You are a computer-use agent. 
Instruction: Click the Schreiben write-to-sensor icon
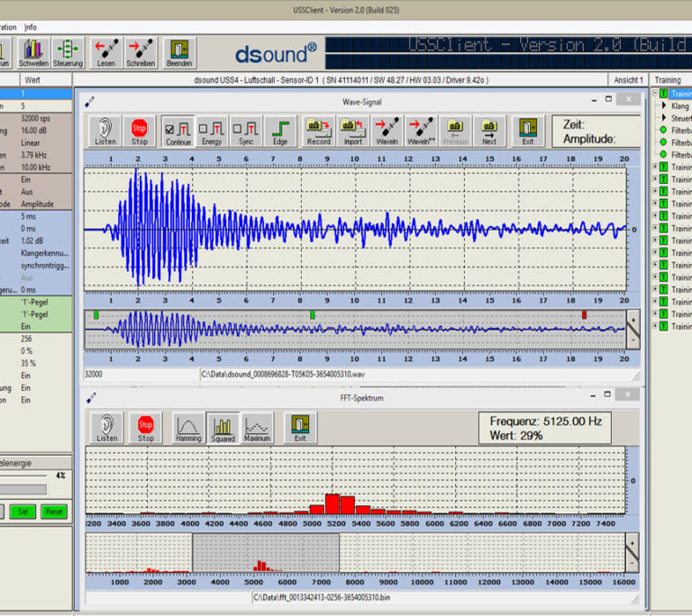[x=141, y=53]
